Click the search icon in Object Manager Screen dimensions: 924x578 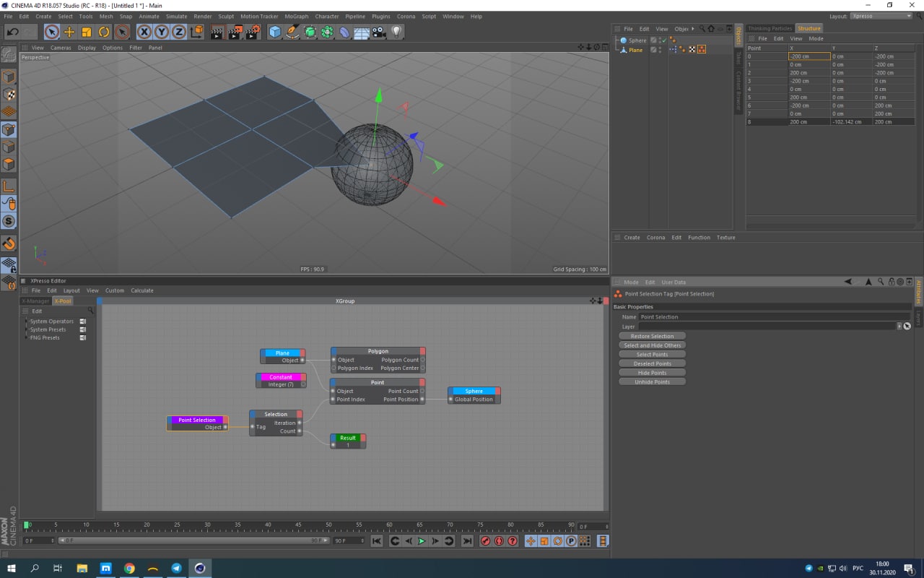click(702, 29)
